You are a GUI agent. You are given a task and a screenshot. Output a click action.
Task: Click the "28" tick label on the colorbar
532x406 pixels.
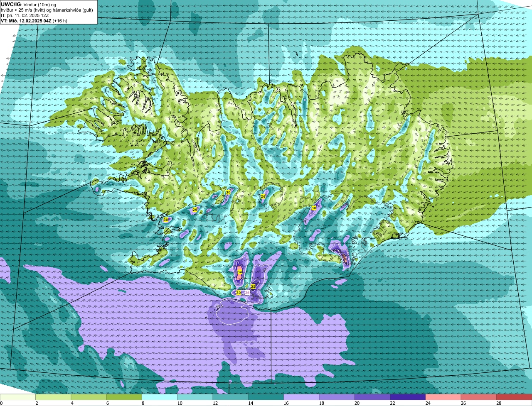(x=499, y=403)
